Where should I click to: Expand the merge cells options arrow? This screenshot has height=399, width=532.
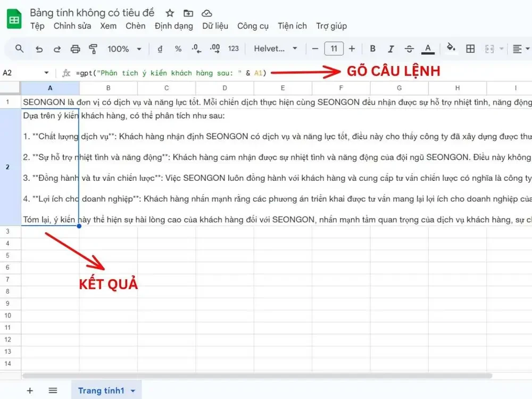(x=501, y=49)
